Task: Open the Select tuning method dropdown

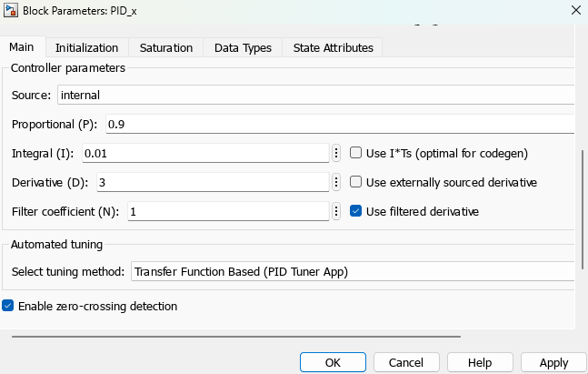Action: [x=353, y=271]
